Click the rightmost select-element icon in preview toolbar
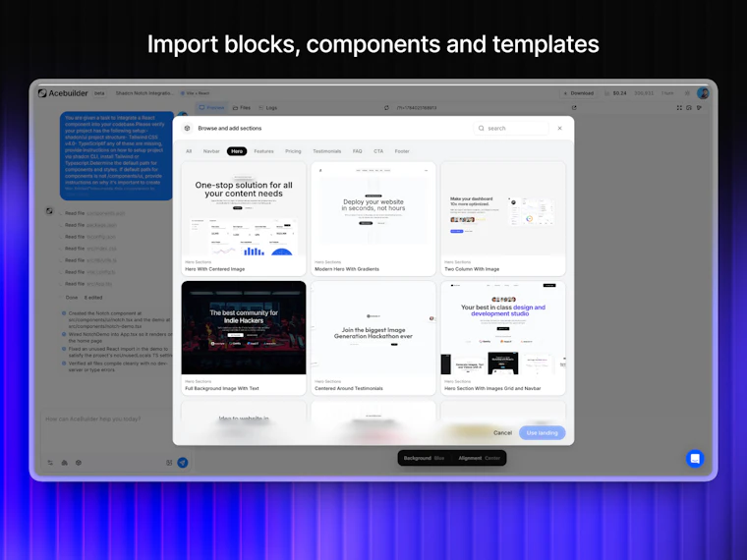The width and height of the screenshot is (747, 560). point(699,108)
